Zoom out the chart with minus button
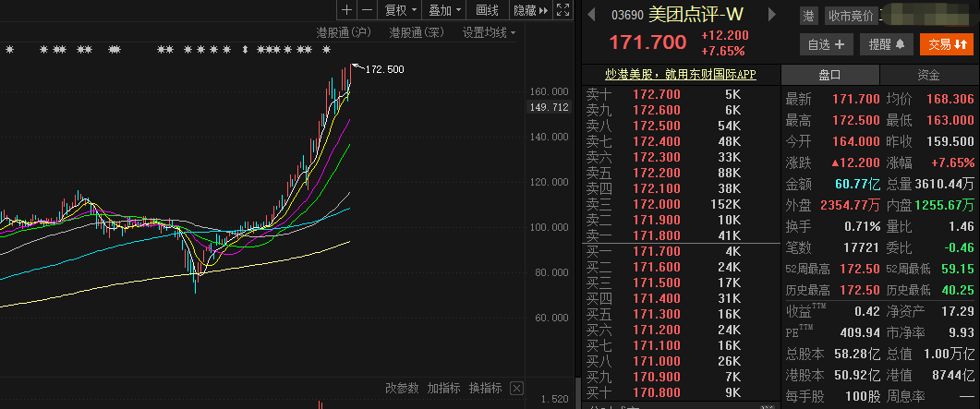This screenshot has width=980, height=409. [368, 10]
